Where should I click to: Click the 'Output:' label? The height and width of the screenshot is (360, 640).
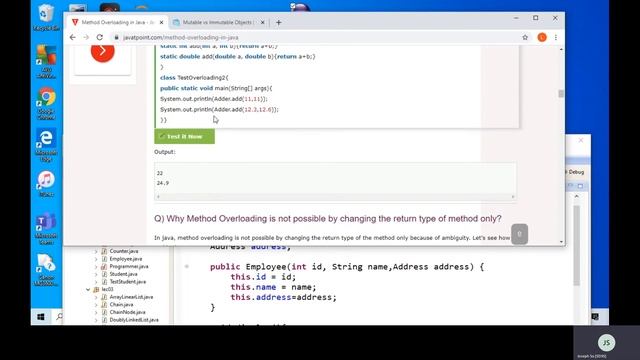165,152
